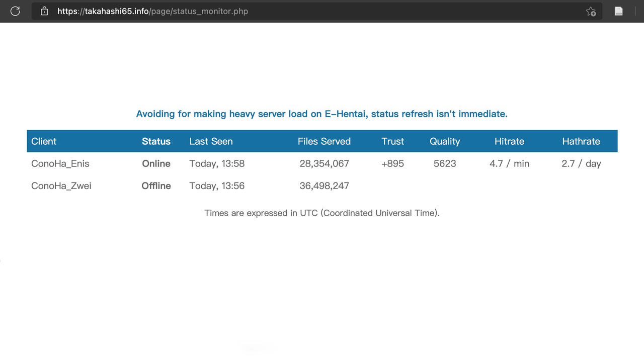Image resolution: width=644 pixels, height=362 pixels.
Task: Click the Offline status of ConoHa_Zwei
Action: pos(156,186)
